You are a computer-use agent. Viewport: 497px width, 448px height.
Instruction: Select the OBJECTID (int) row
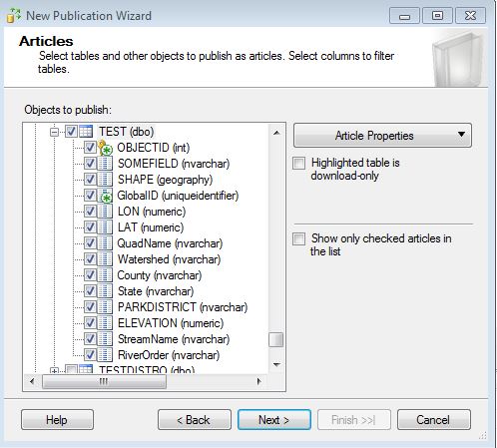[154, 148]
